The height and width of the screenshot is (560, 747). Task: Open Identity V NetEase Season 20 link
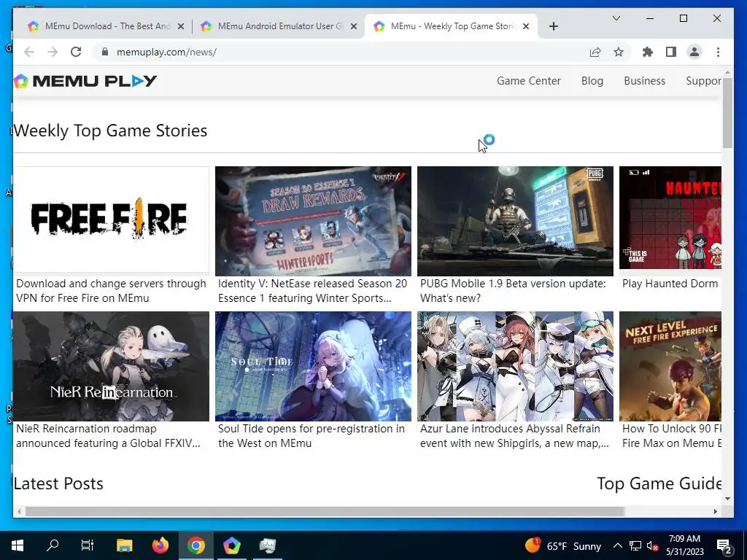(312, 290)
